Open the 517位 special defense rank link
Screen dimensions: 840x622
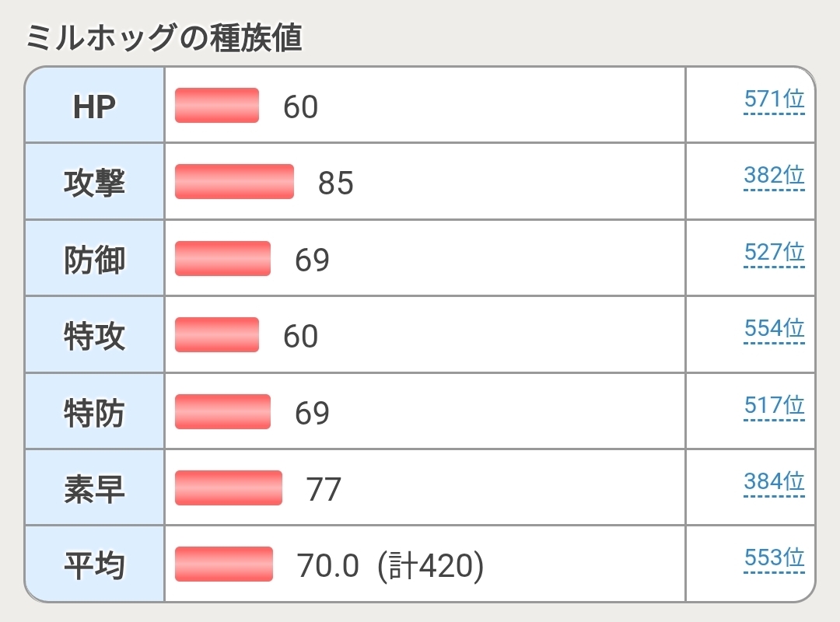click(773, 407)
